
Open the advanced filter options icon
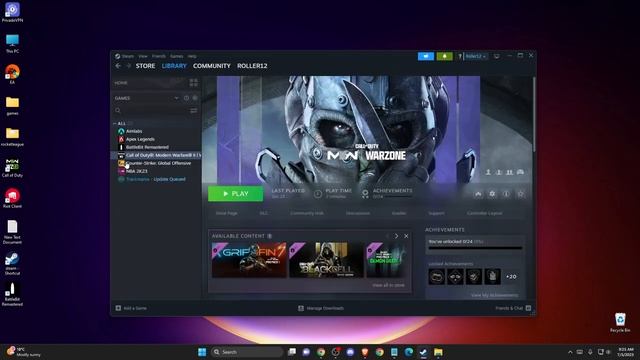[x=194, y=110]
